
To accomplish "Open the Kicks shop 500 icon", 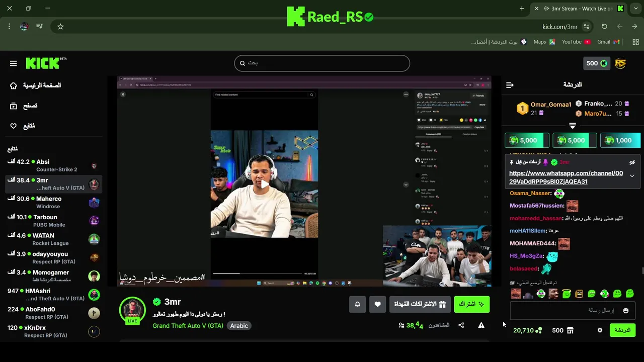I will pyautogui.click(x=563, y=330).
